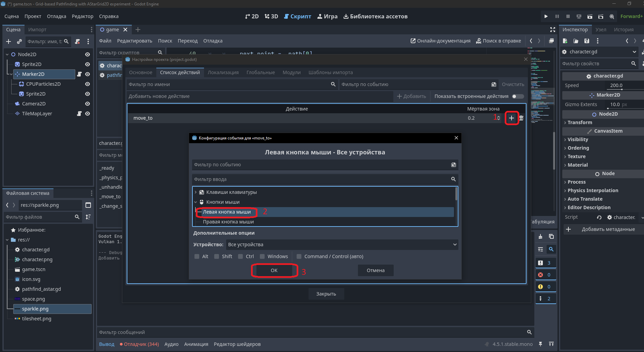Toggle warnings filter with yellow icon
This screenshot has width=644, height=352.
click(546, 287)
